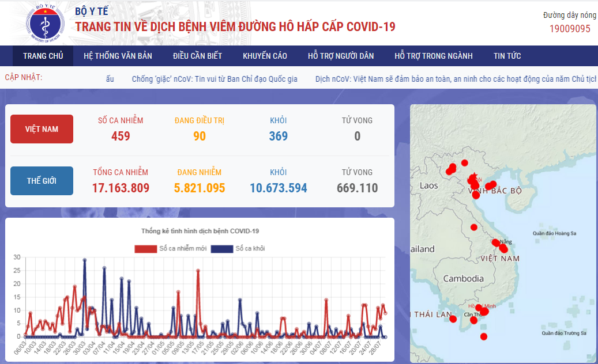Image resolution: width=598 pixels, height=364 pixels.
Task: Open the Hệ thống văn bản menu
Action: [118, 56]
